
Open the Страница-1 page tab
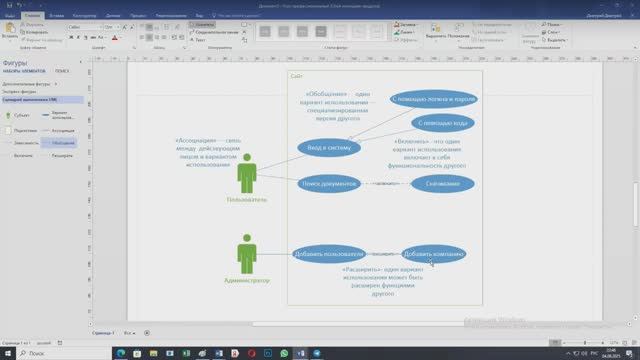click(104, 333)
